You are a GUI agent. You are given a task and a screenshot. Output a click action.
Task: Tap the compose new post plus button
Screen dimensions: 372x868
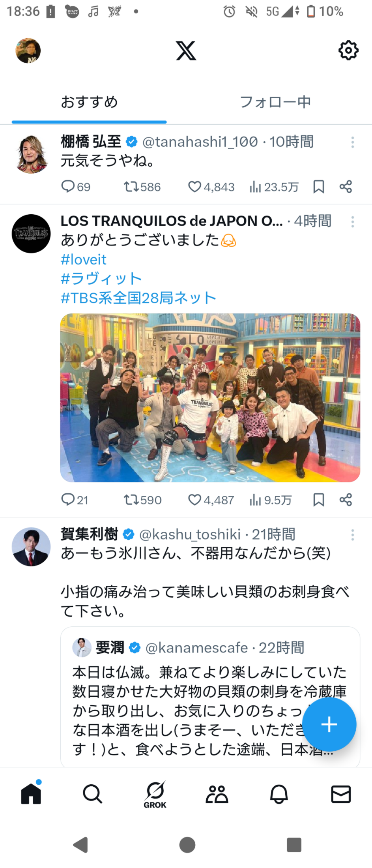point(329,724)
